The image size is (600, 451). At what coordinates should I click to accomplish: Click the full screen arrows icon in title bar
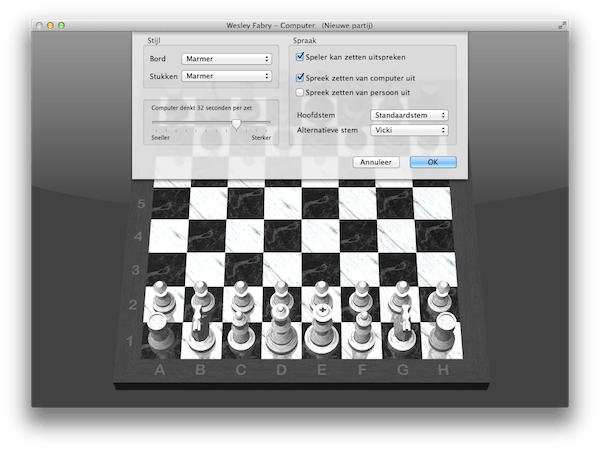click(561, 26)
